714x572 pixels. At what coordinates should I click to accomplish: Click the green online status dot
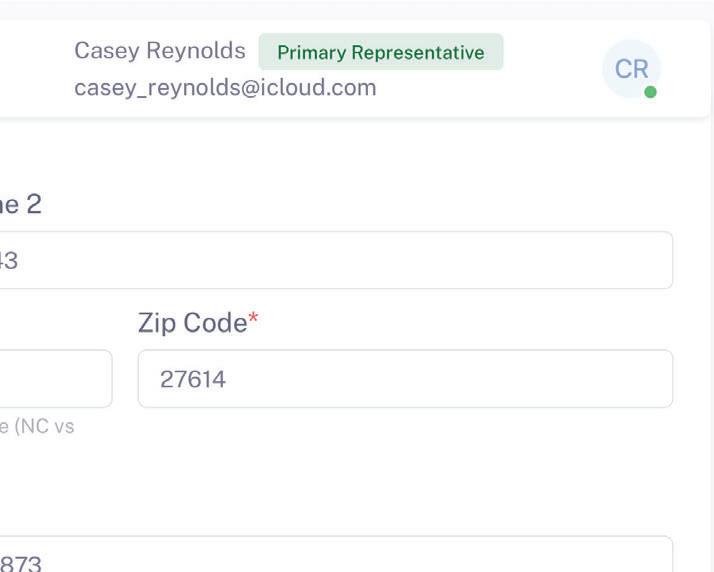(x=650, y=92)
